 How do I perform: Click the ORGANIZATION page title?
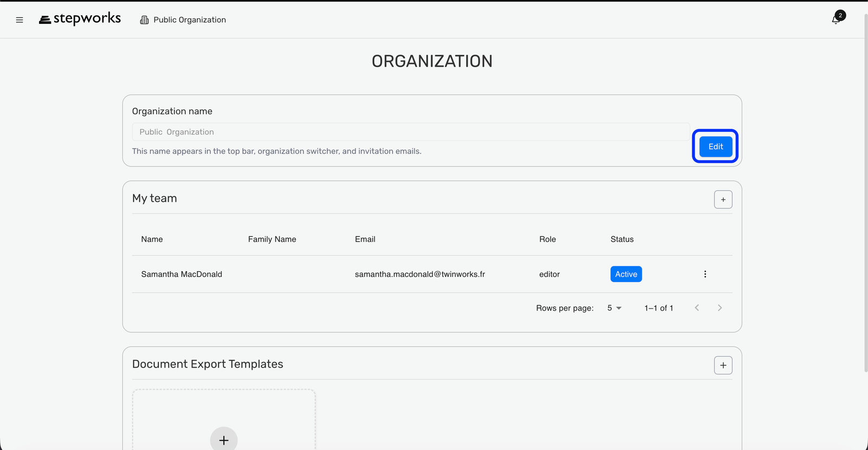coord(432,61)
